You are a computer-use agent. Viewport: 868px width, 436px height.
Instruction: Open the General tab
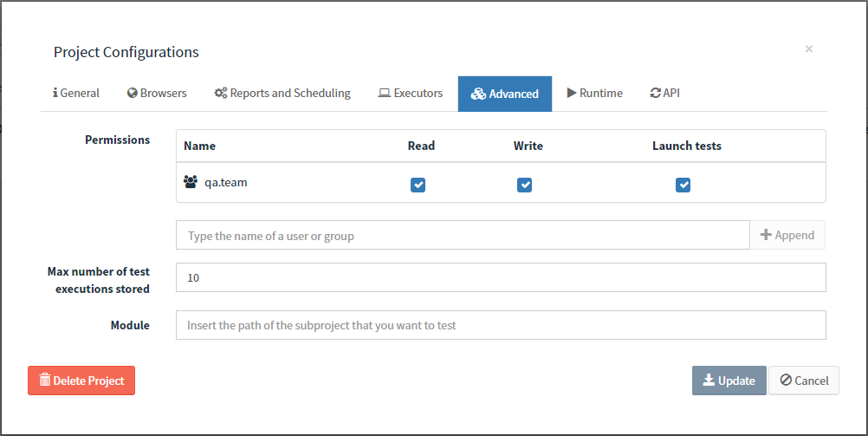pos(76,93)
